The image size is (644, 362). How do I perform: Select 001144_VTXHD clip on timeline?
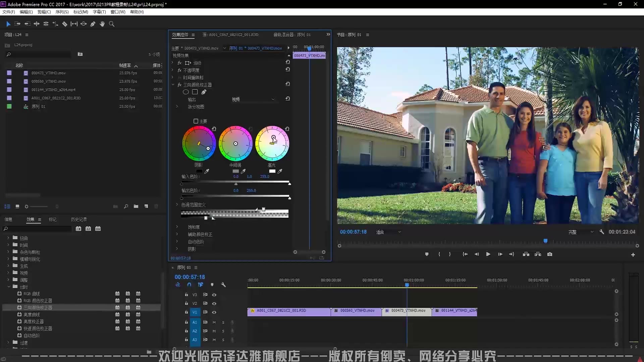coord(456,311)
